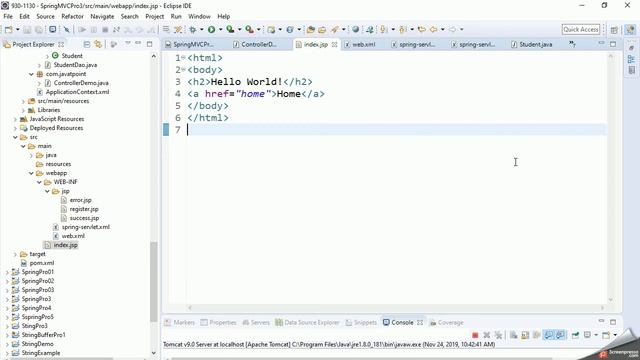Open the Markers view tab
This screenshot has height=360, width=640.
click(180, 322)
